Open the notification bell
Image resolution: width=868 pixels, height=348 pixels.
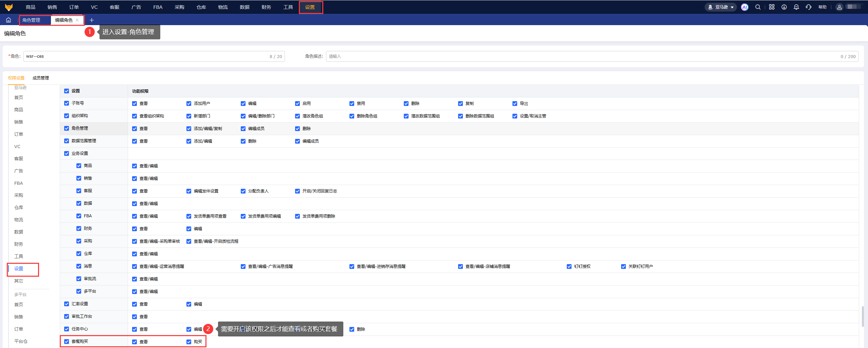[x=796, y=7]
